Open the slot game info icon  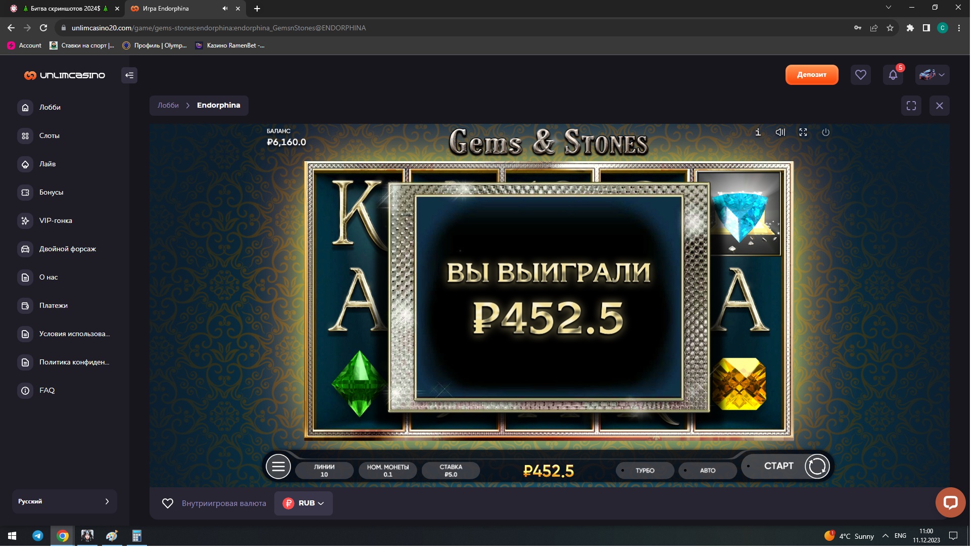point(758,132)
